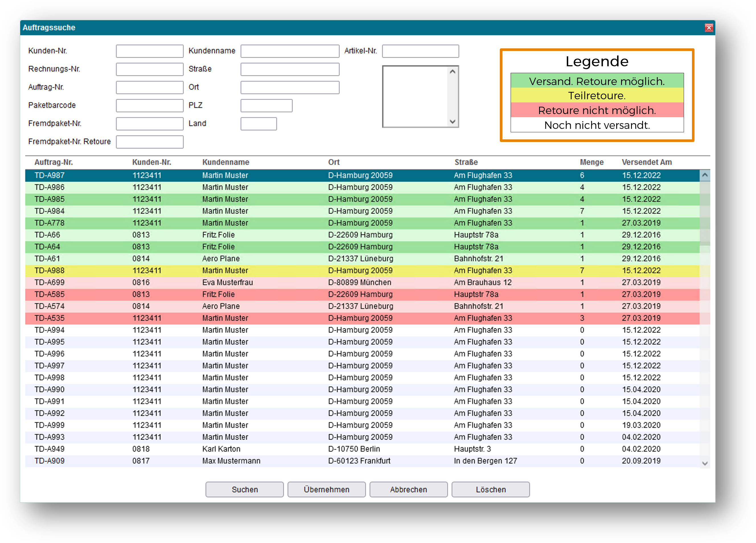Click into the Kundenname text field

point(290,51)
